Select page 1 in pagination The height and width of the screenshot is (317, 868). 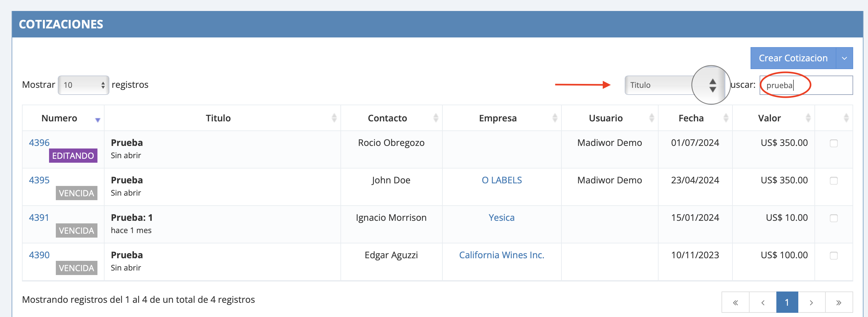click(787, 302)
